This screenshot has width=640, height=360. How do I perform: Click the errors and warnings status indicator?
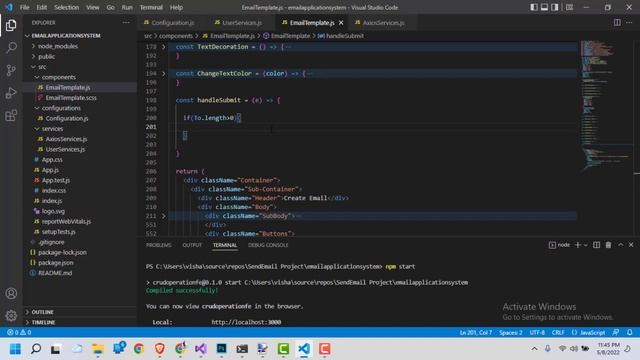coord(19,332)
